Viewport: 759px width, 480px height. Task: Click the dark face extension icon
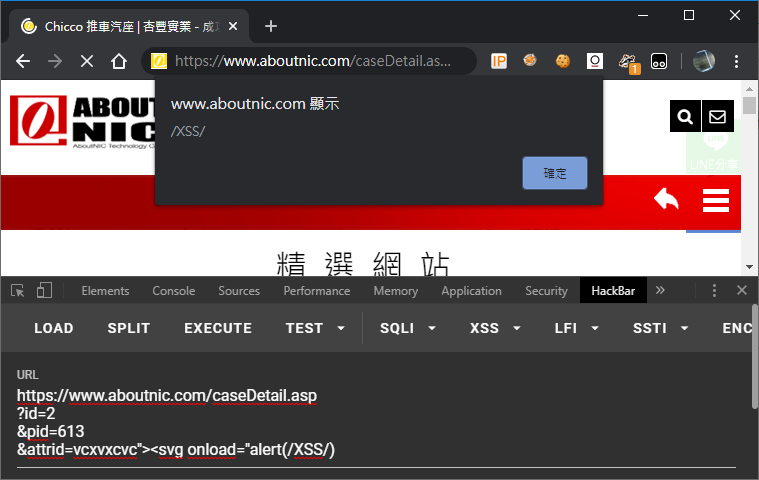[659, 61]
